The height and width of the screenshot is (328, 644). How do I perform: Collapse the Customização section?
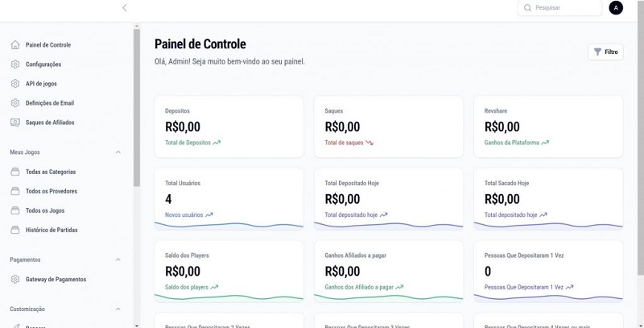(x=118, y=309)
